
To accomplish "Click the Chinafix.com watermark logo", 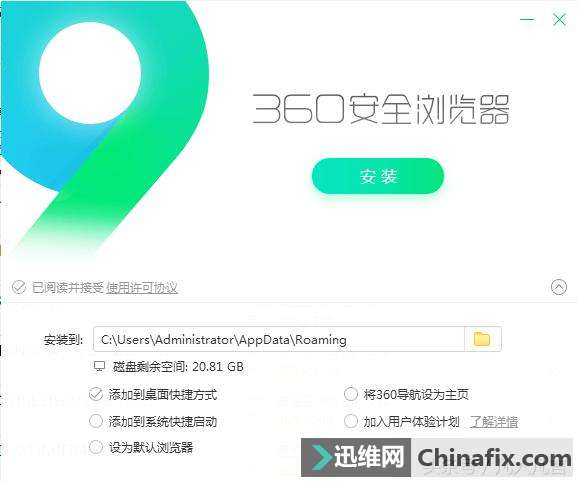I will (x=437, y=458).
